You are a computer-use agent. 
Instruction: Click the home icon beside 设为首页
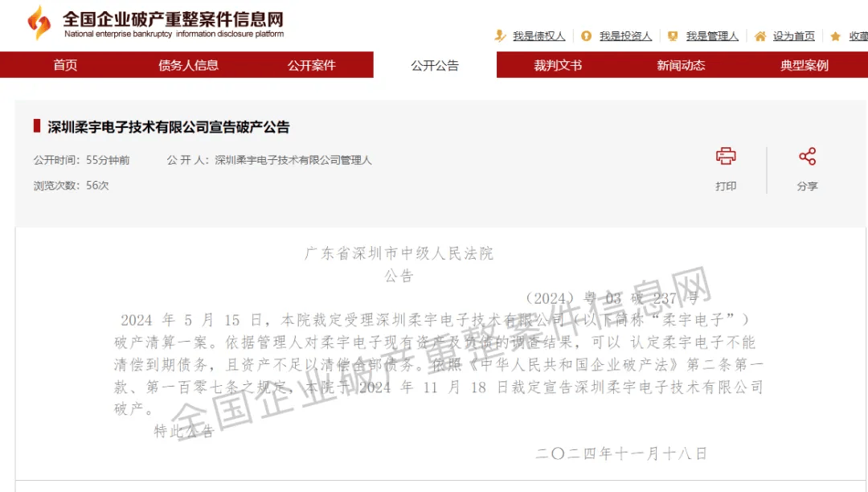click(760, 36)
